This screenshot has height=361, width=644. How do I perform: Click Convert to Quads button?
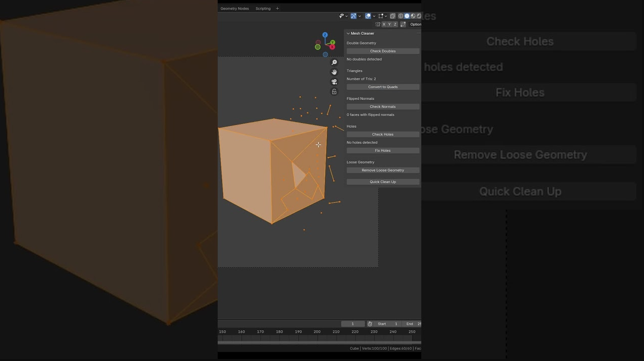[x=383, y=87]
